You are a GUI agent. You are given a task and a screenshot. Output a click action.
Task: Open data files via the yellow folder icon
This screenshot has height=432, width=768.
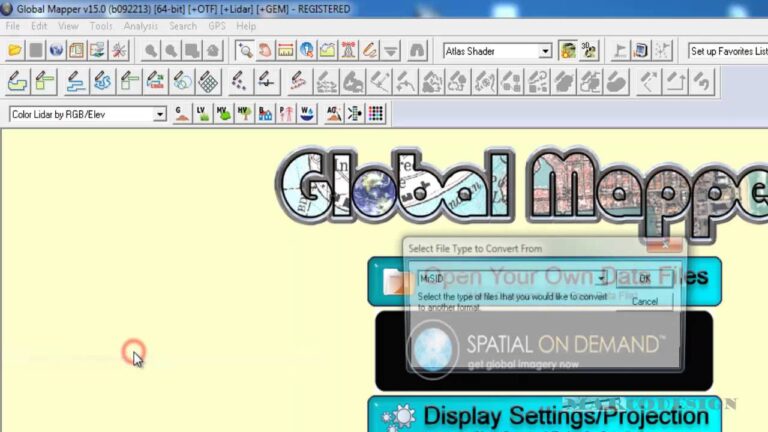click(15, 50)
